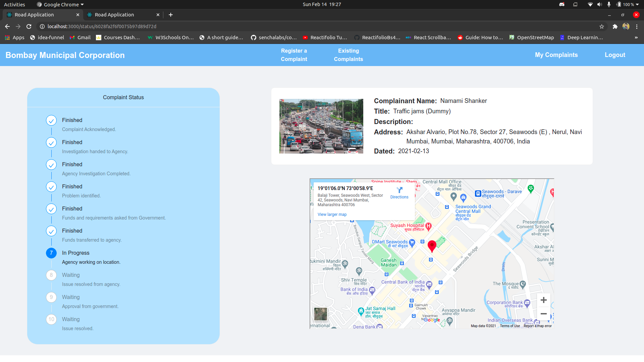
Task: Zoom in the map with plus button
Action: [x=544, y=300]
